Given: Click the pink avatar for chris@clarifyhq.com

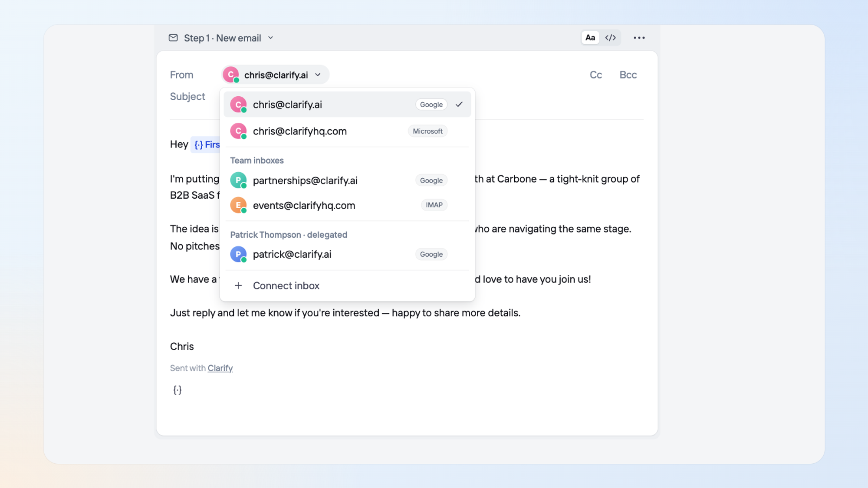Looking at the screenshot, I should point(238,131).
